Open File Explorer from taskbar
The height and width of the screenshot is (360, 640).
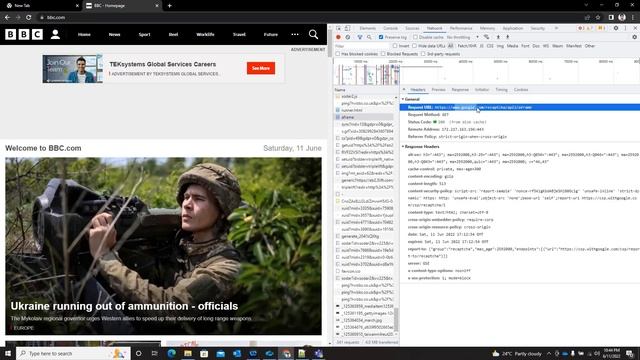pos(188,353)
